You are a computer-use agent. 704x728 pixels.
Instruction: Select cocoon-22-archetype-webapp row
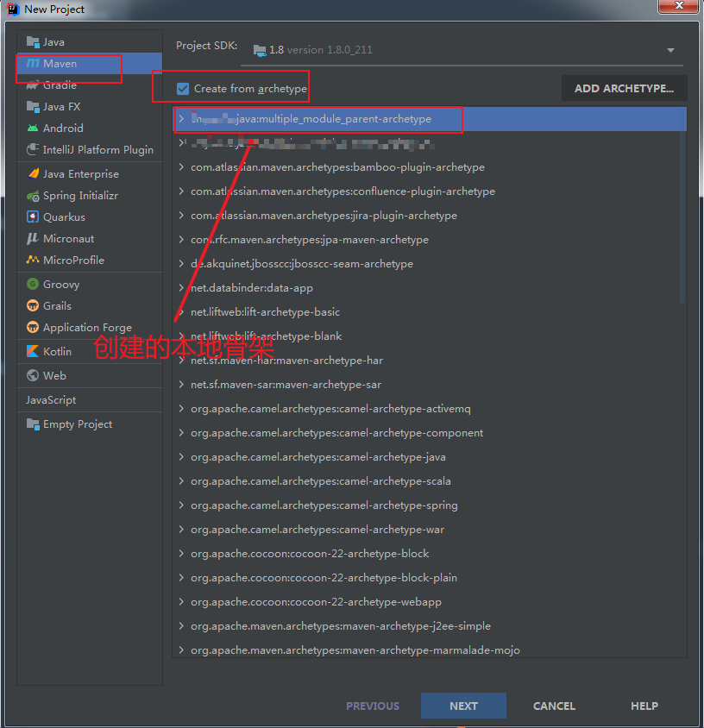[x=430, y=602]
